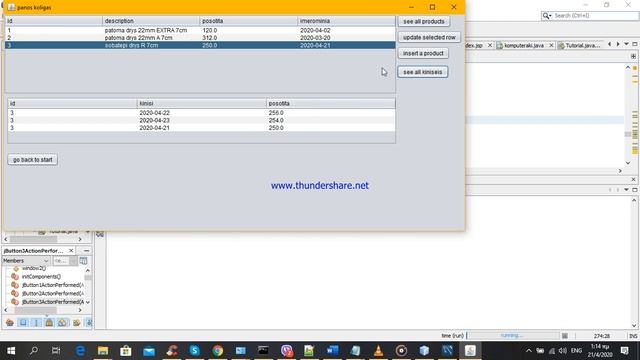The height and width of the screenshot is (360, 640).
Task: Launch Microsoft Edge from taskbar
Action: pos(80,351)
